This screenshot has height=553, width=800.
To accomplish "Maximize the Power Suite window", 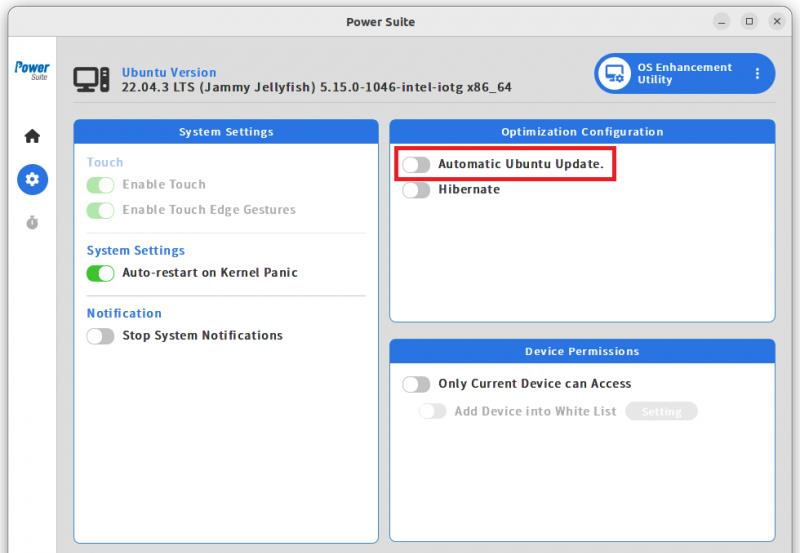I will pyautogui.click(x=749, y=21).
